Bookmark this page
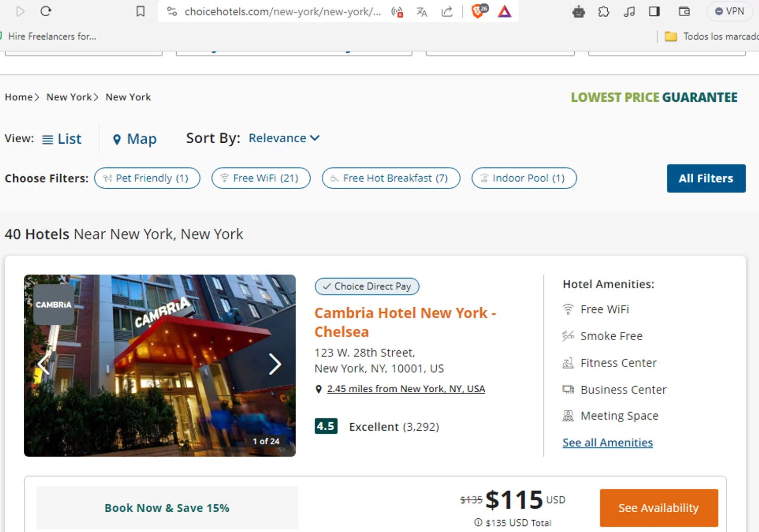The image size is (759, 532). [141, 11]
